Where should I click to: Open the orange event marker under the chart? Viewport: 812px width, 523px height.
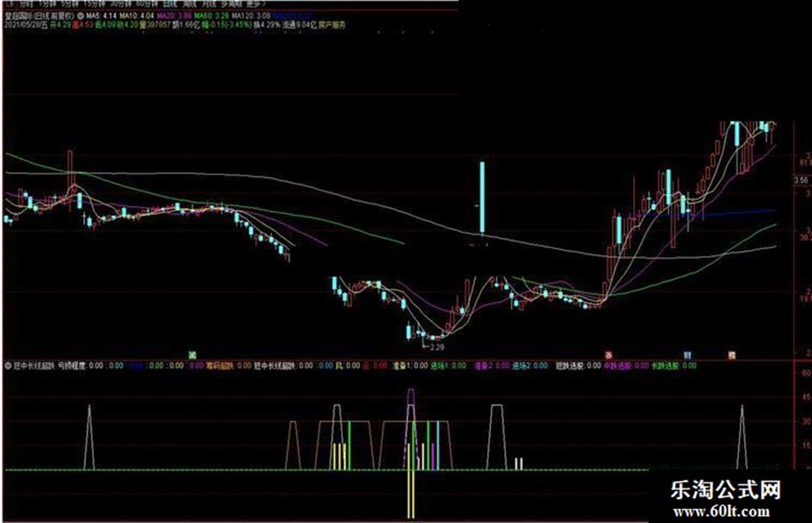732,356
